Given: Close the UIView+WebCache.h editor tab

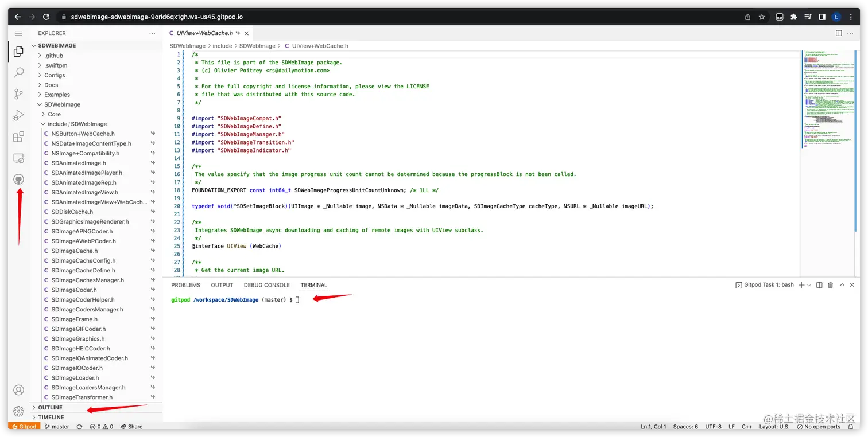Looking at the screenshot, I should [x=246, y=33].
